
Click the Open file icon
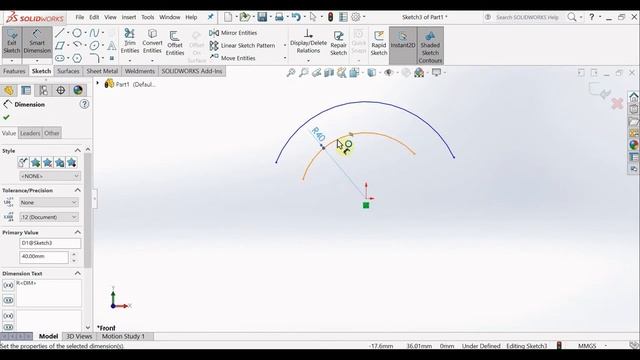click(x=244, y=17)
